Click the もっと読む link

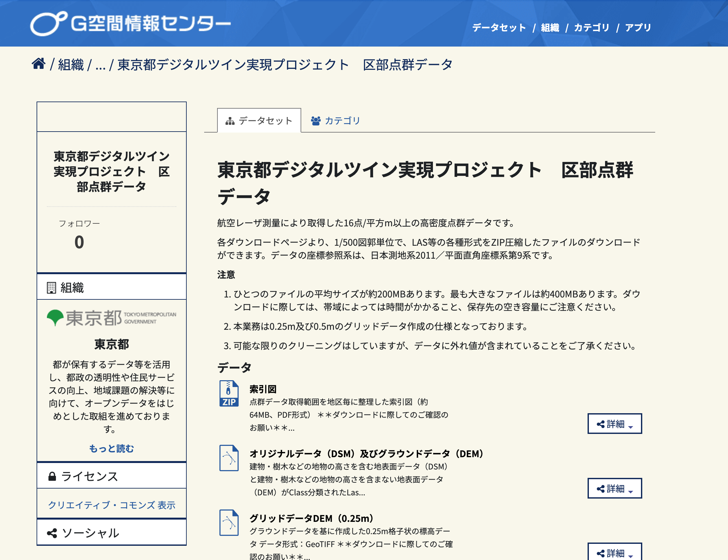pos(111,448)
